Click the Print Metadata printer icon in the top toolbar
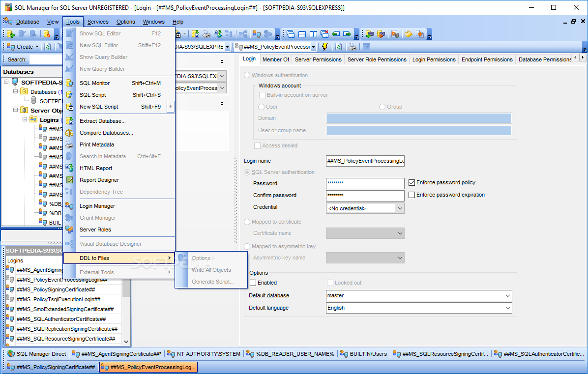Image resolution: width=588 pixels, height=374 pixels. 206,34
